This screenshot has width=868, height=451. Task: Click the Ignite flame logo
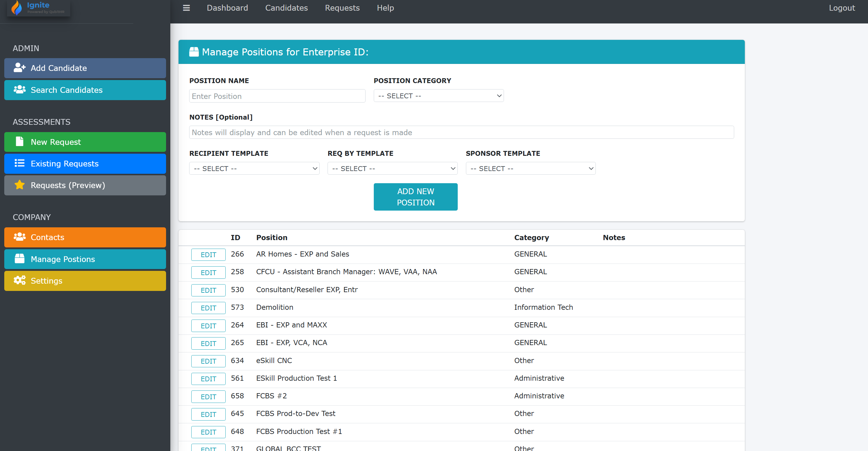16,8
